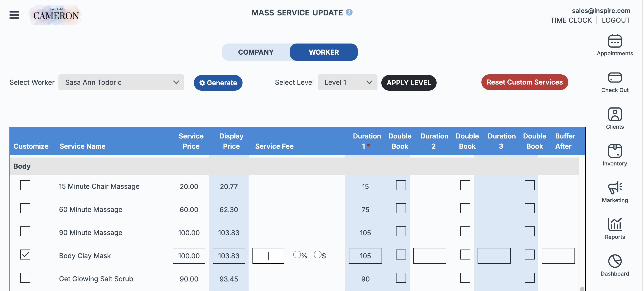Click the Duration 1 column header
Image resolution: width=644 pixels, height=291 pixels.
click(367, 141)
